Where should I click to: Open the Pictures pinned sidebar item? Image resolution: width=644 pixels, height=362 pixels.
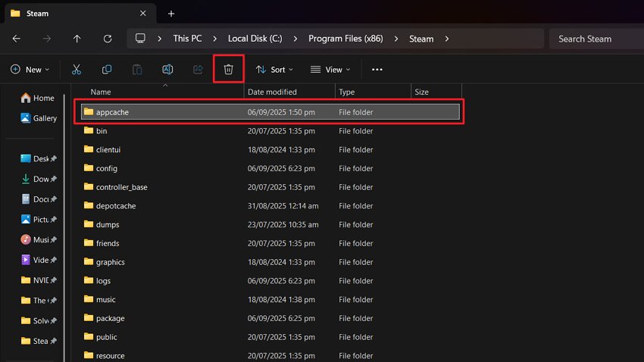coord(39,219)
